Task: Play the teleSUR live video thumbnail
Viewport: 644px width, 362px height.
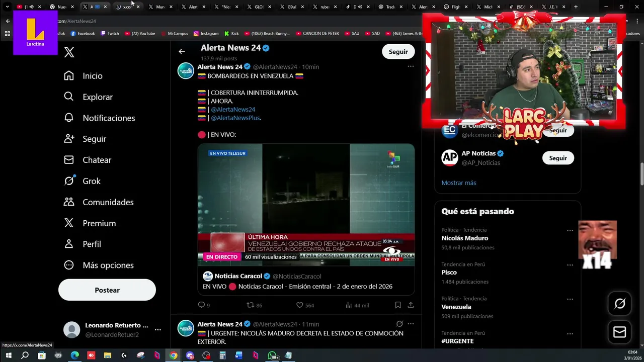Action: point(306,205)
